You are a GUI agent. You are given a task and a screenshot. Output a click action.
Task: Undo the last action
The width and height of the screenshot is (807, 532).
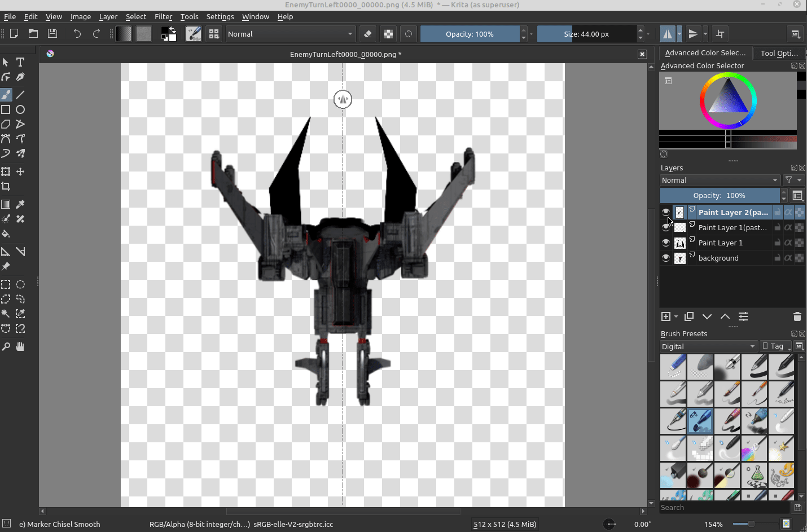coord(77,34)
